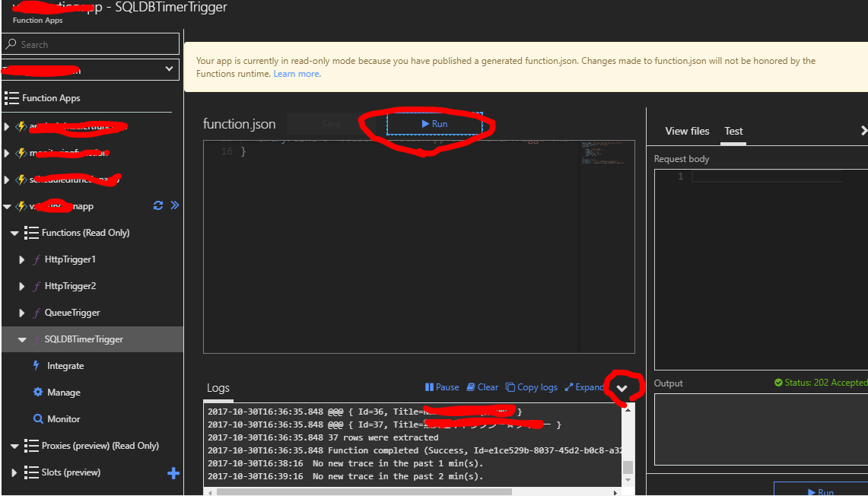Click the third function app's lightning icon
The height and width of the screenshot is (496, 868).
(x=21, y=180)
